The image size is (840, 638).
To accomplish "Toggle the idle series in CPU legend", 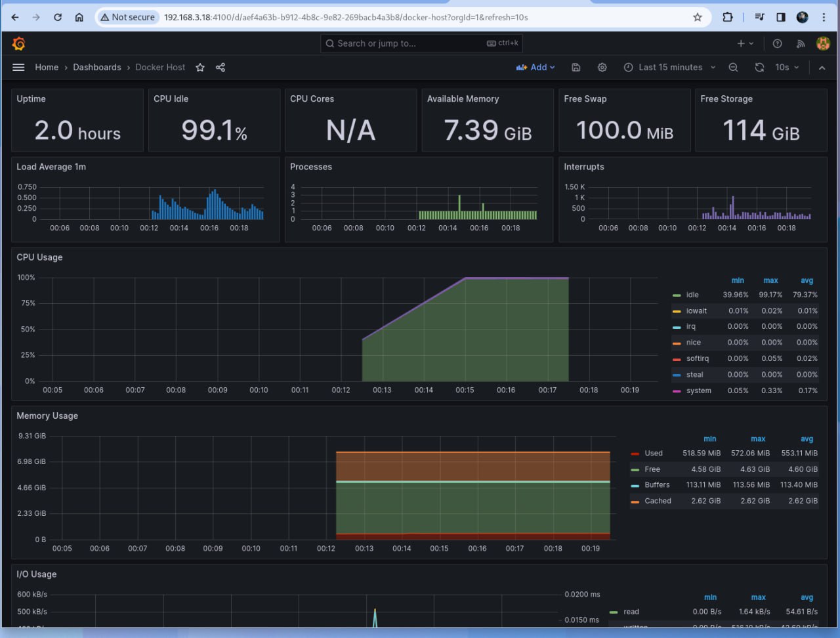I will pos(692,295).
